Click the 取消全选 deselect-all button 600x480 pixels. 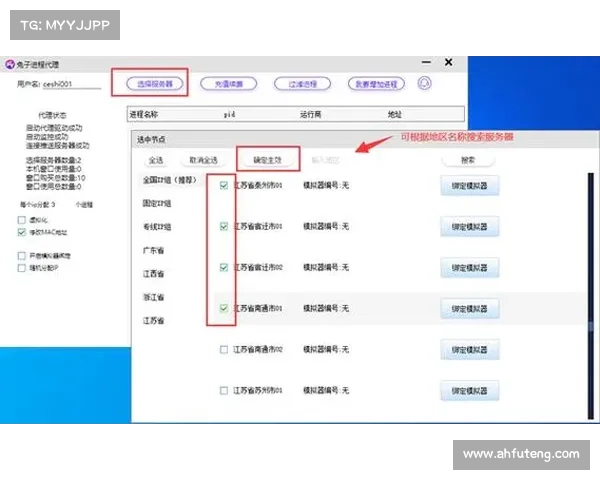click(x=203, y=160)
